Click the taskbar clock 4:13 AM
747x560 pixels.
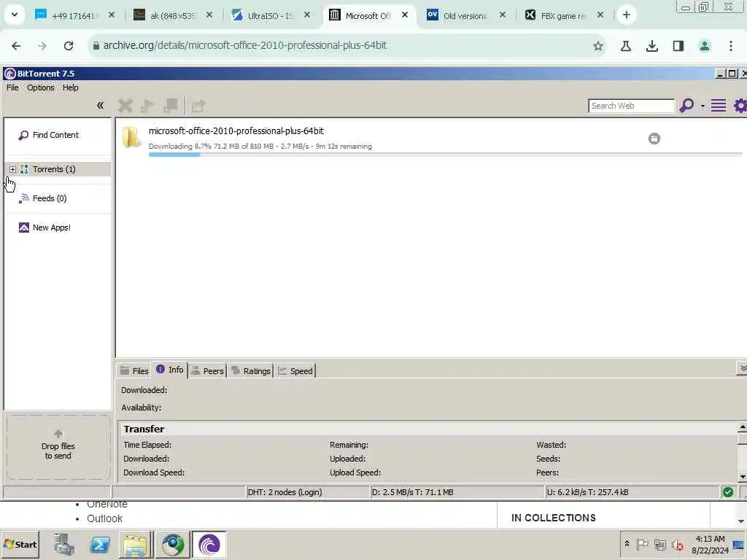710,539
